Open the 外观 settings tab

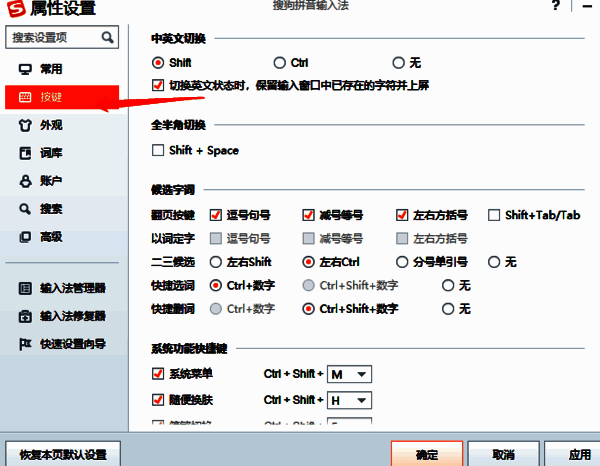[62, 125]
